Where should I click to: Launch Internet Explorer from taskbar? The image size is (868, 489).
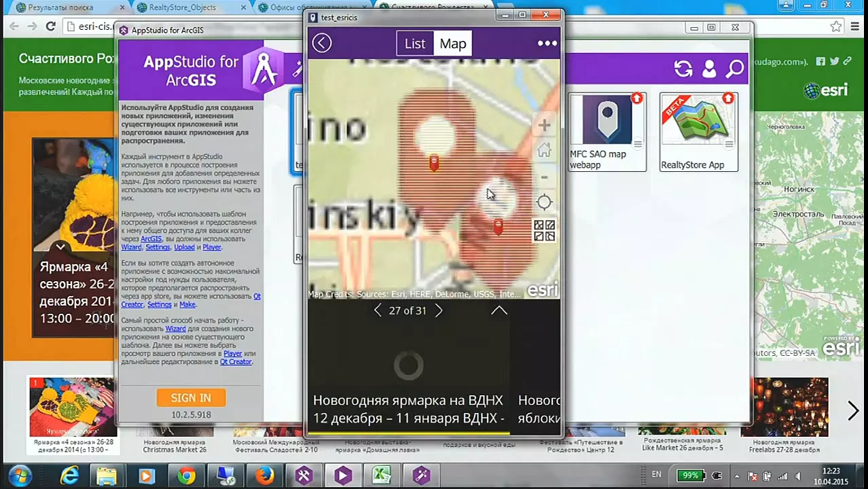pyautogui.click(x=69, y=475)
